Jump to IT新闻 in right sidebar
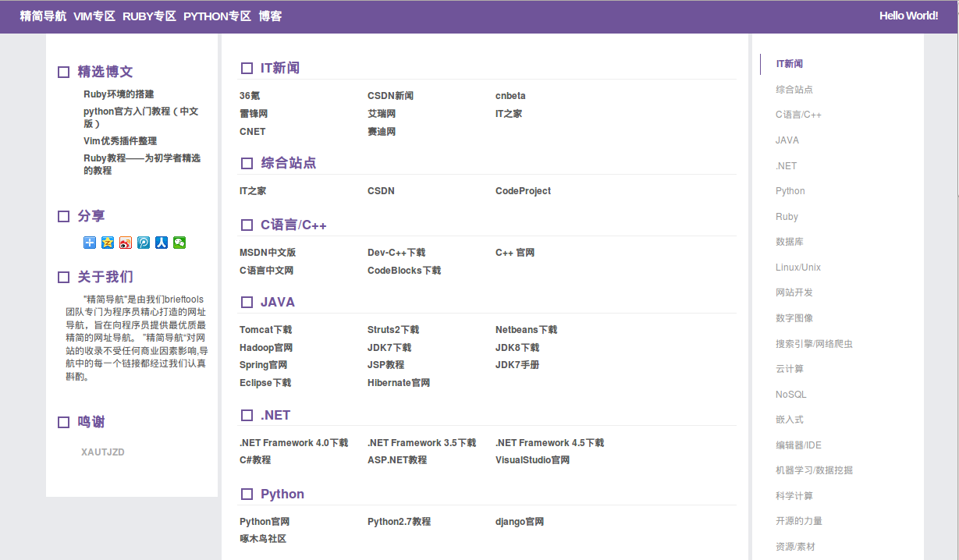The image size is (959, 560). point(790,64)
